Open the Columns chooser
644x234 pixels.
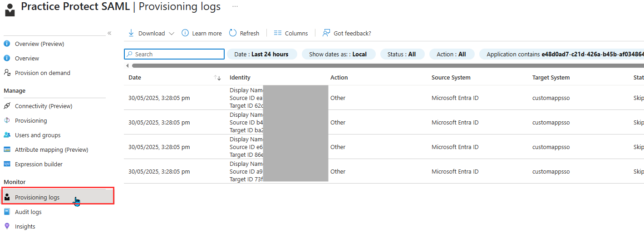pos(296,34)
